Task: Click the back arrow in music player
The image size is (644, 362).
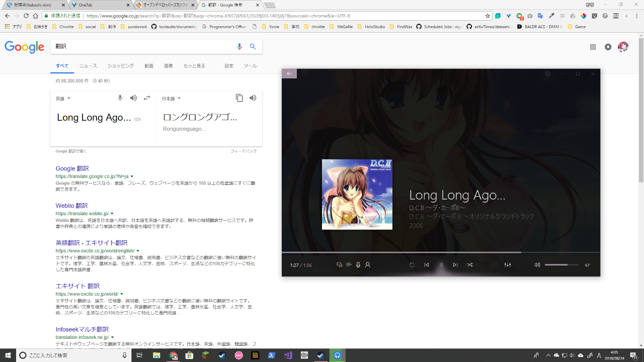Action: 289,73
